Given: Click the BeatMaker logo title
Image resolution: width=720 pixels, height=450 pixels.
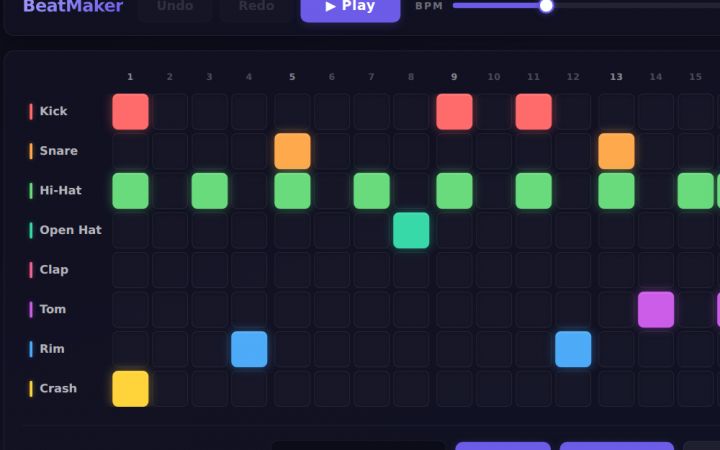Looking at the screenshot, I should coord(73,6).
